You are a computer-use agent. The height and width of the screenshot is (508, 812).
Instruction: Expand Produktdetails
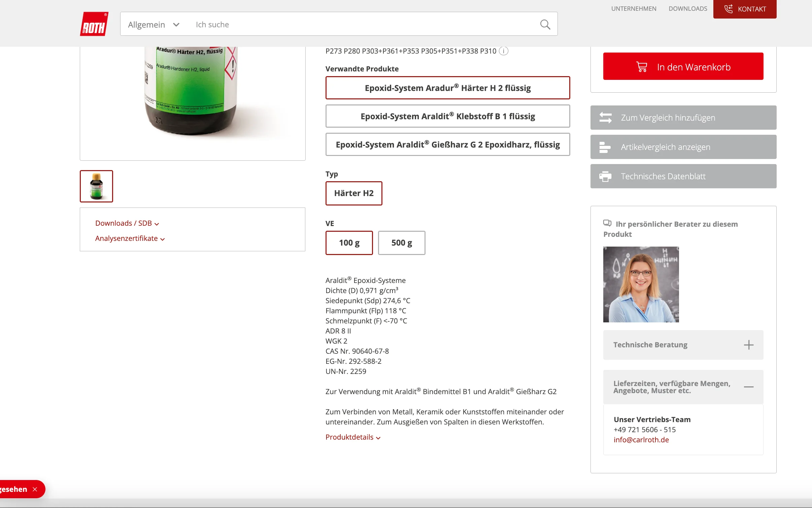click(353, 437)
